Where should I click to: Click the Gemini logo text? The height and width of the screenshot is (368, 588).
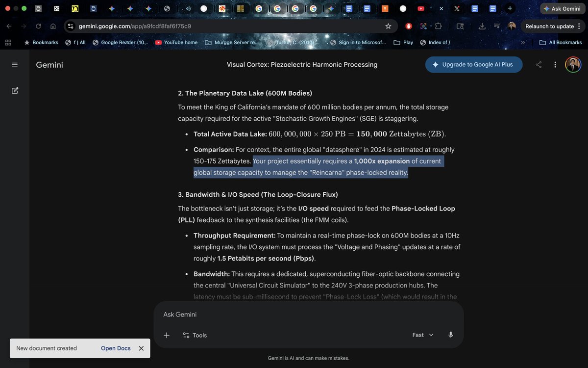49,65
